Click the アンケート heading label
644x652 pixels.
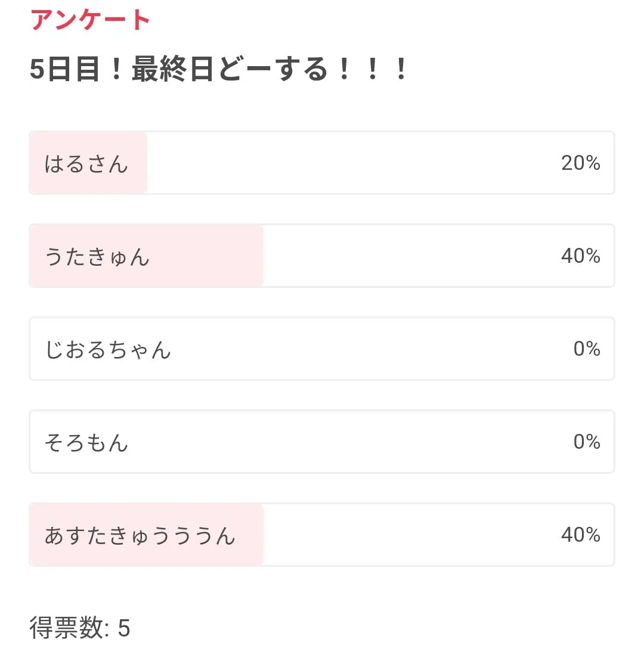point(90,20)
